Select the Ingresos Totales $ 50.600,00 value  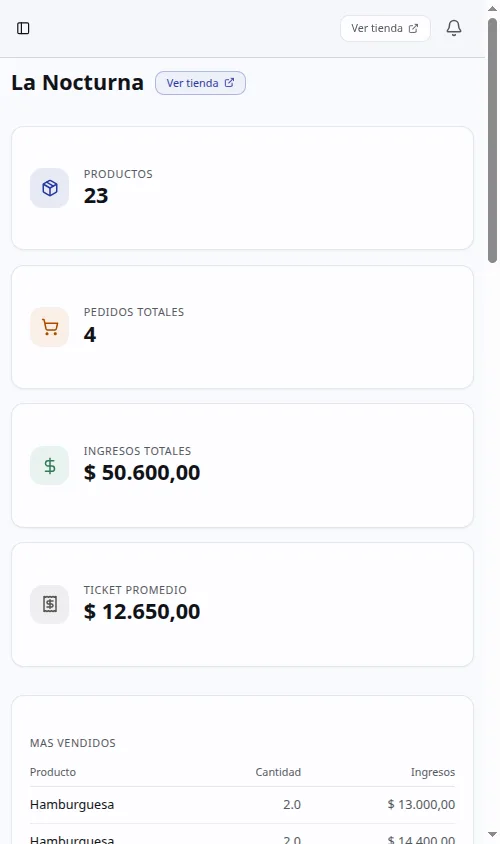pos(142,473)
